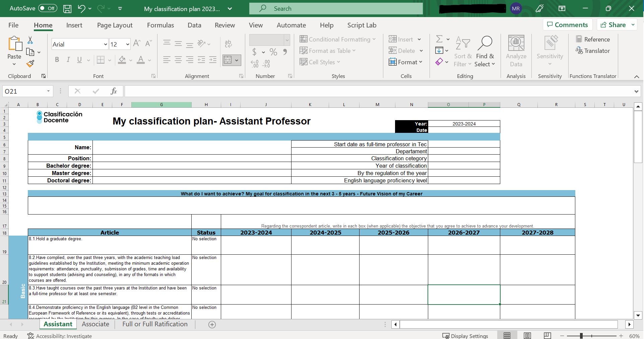Click the Percent Style icon

(273, 52)
